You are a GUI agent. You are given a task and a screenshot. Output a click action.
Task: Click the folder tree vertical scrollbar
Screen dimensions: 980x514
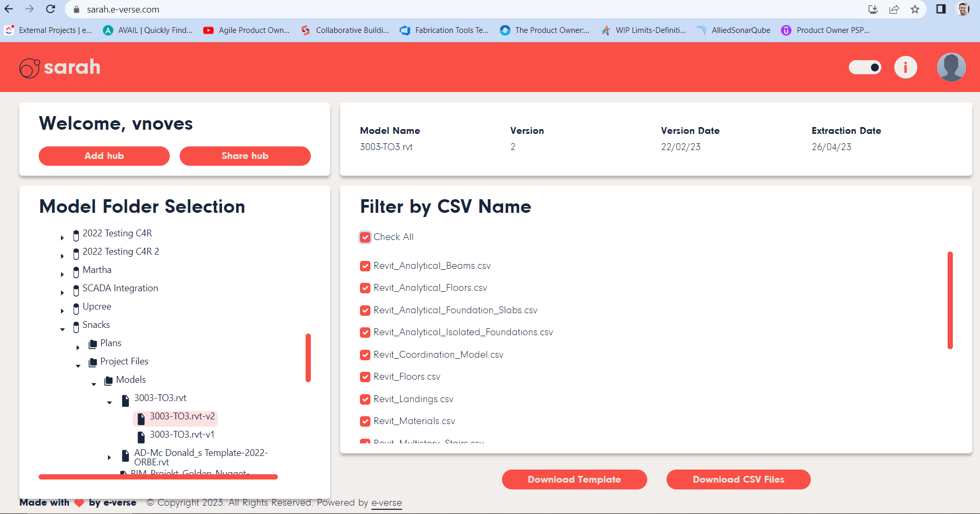click(x=308, y=358)
